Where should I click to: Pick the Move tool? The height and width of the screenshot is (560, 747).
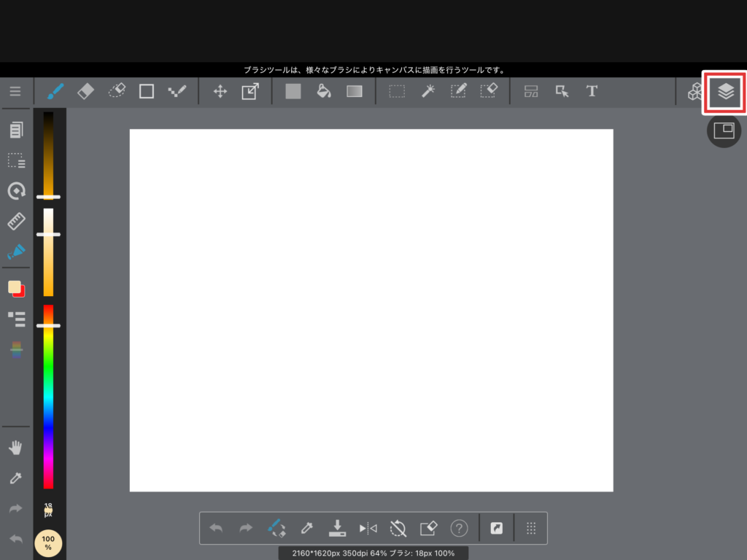click(220, 91)
